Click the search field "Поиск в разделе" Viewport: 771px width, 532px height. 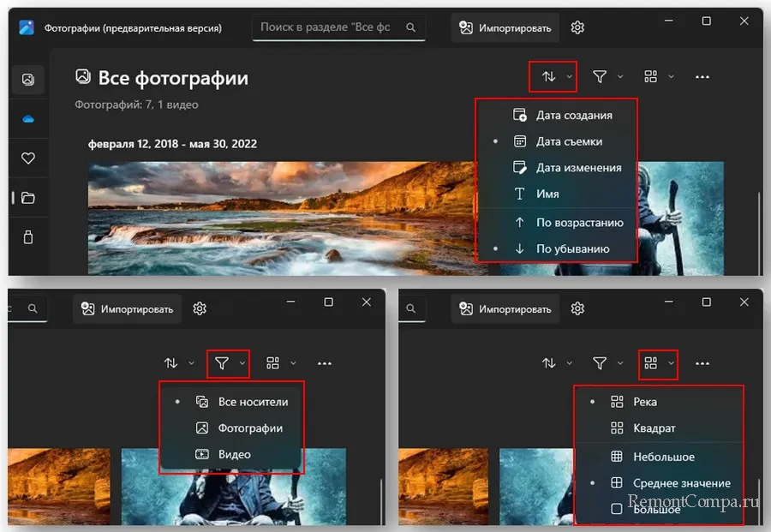tap(338, 27)
